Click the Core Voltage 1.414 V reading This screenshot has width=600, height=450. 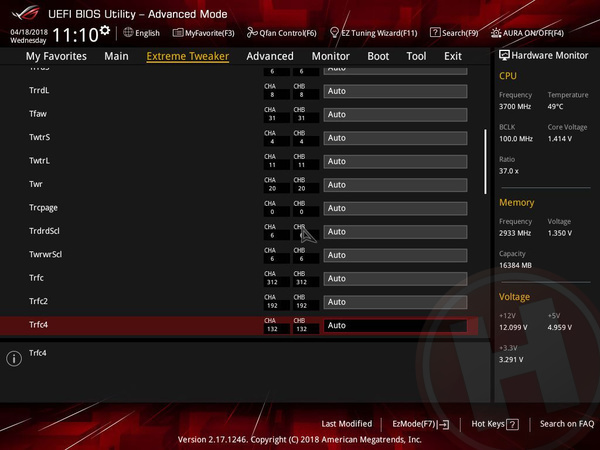[560, 139]
